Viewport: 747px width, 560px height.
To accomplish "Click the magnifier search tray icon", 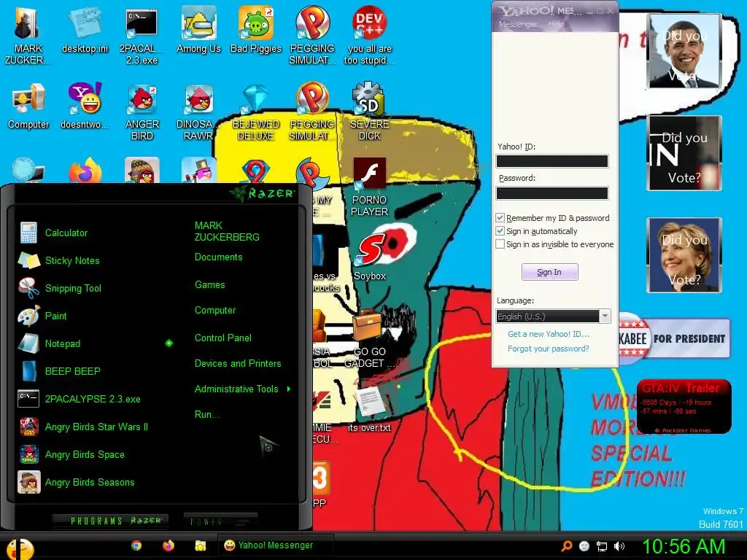I will tap(567, 546).
